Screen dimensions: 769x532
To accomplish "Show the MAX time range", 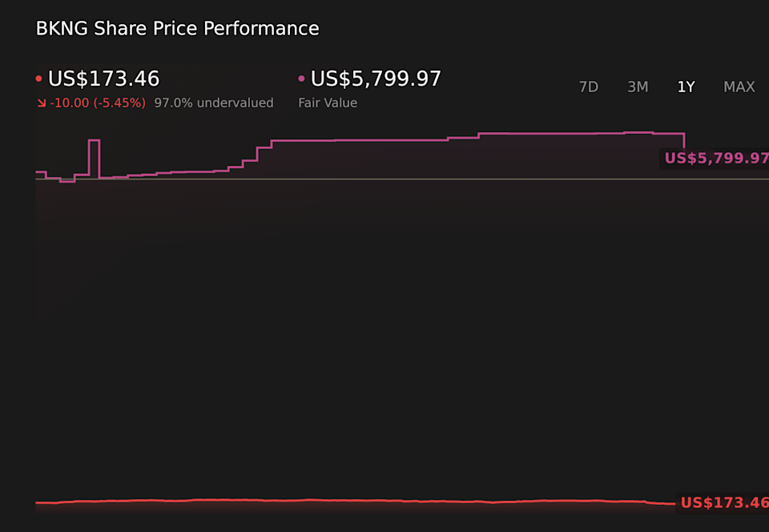I will tap(739, 87).
